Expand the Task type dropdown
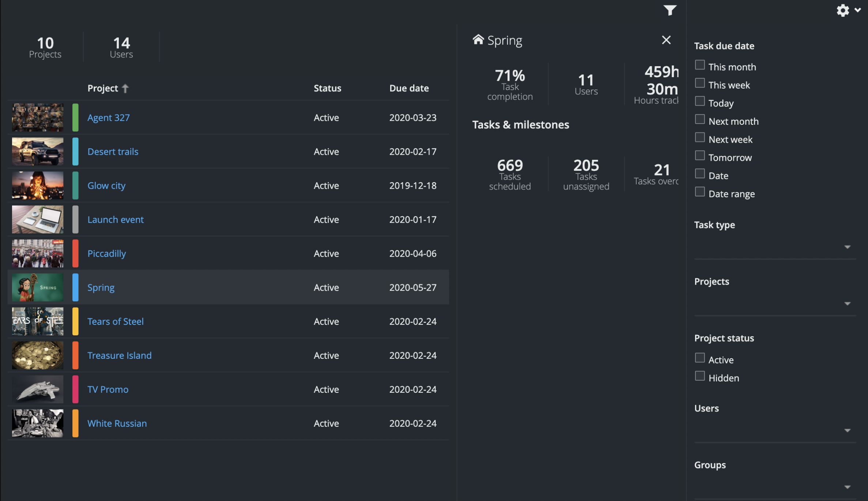The image size is (868, 501). pyautogui.click(x=848, y=247)
